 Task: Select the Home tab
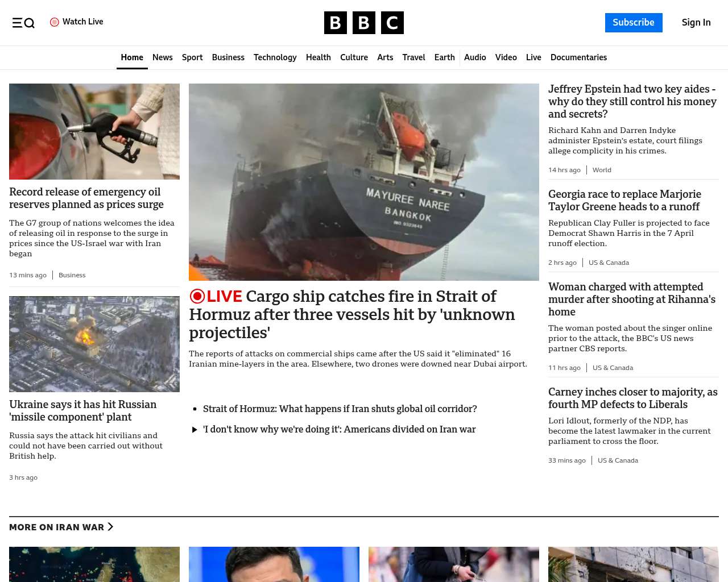(132, 57)
